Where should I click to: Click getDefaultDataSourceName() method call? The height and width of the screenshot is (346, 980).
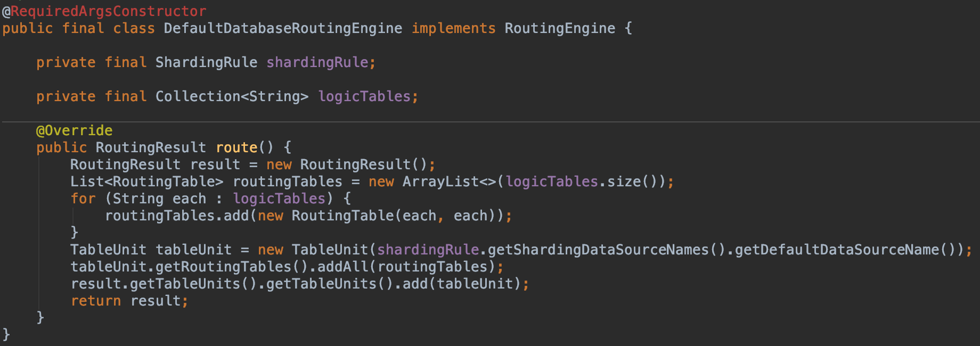(845, 250)
